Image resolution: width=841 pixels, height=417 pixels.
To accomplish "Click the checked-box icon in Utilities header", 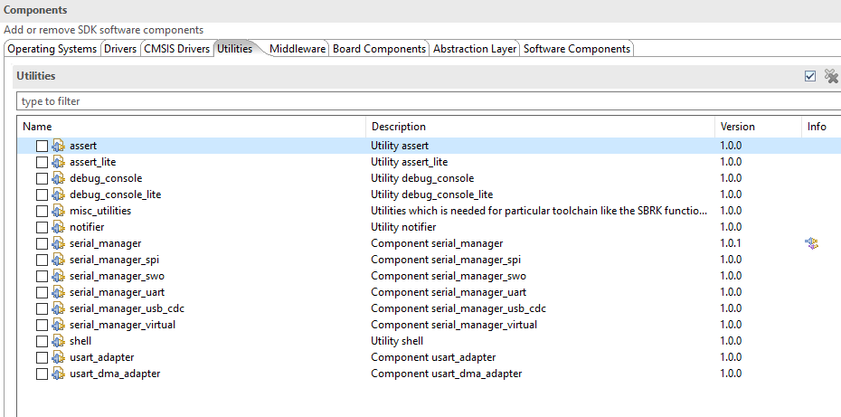I will pyautogui.click(x=810, y=76).
